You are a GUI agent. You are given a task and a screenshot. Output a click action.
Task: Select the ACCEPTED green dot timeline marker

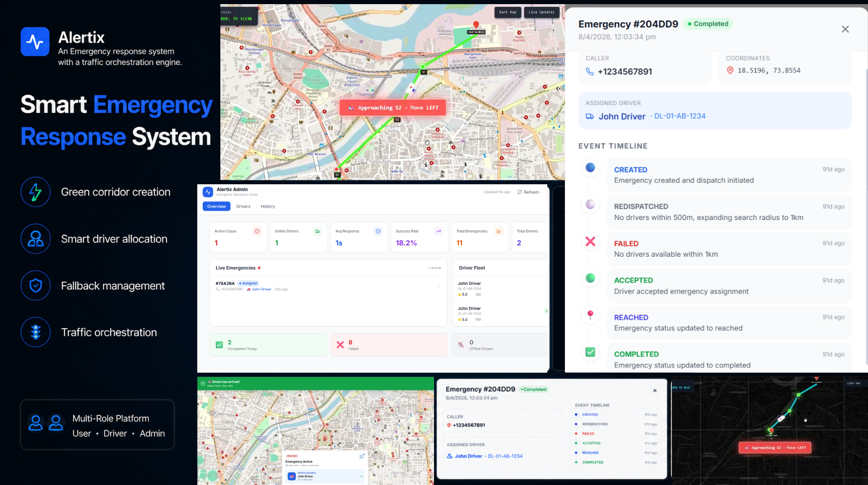tap(590, 278)
